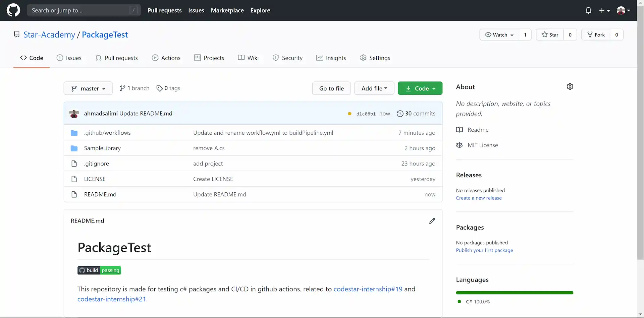View the 1 branch list
The image size is (644, 318).
(135, 88)
